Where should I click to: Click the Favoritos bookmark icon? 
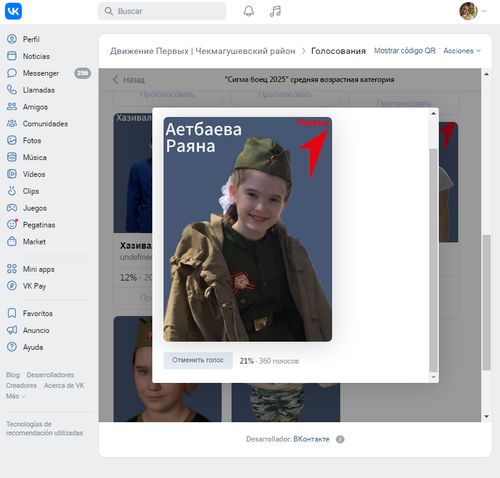[x=12, y=313]
